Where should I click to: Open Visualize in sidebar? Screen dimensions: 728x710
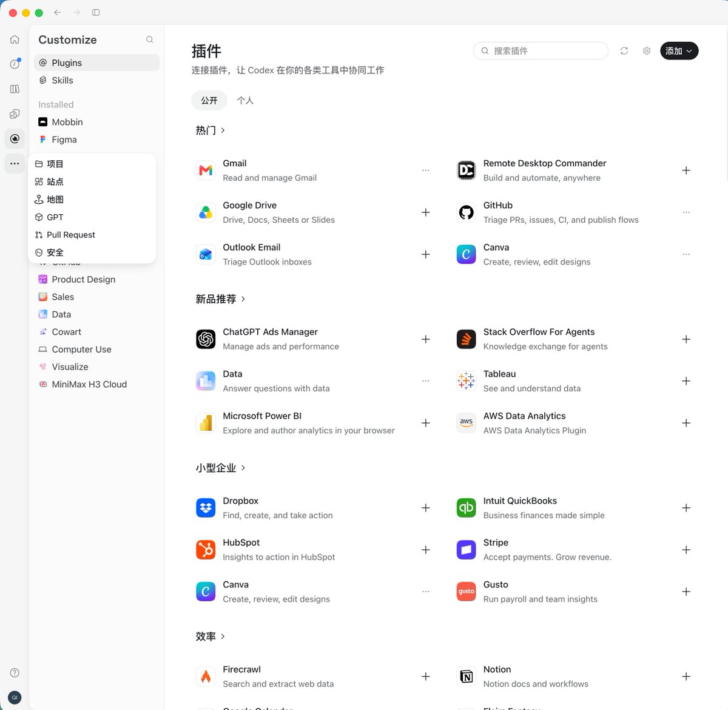[x=96, y=367]
